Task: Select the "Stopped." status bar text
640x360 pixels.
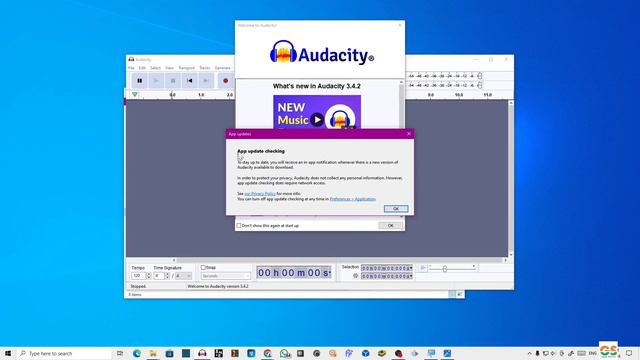Action: pos(138,286)
